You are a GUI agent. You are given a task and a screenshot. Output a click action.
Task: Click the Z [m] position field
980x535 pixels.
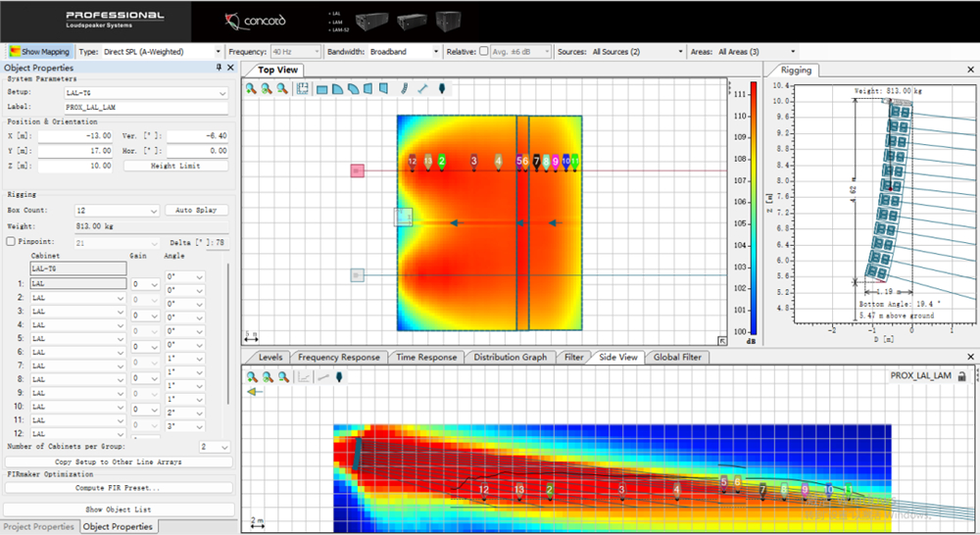pos(75,166)
